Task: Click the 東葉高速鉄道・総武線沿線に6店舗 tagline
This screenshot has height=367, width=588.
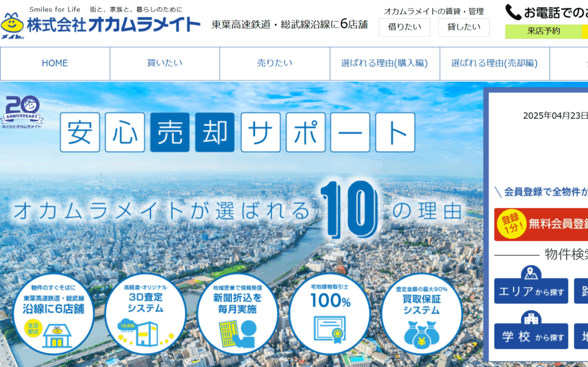Action: [289, 24]
